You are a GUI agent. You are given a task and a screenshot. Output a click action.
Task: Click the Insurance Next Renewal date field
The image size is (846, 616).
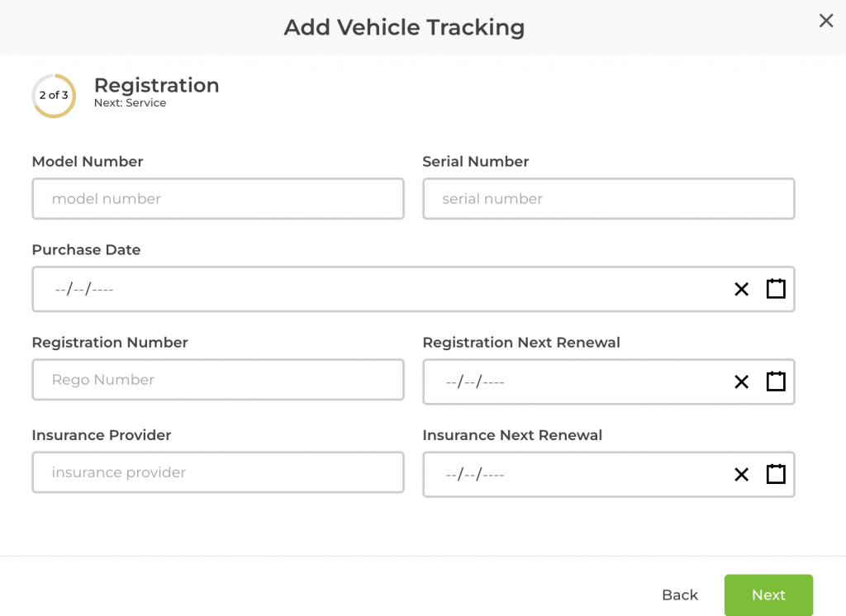point(570,474)
